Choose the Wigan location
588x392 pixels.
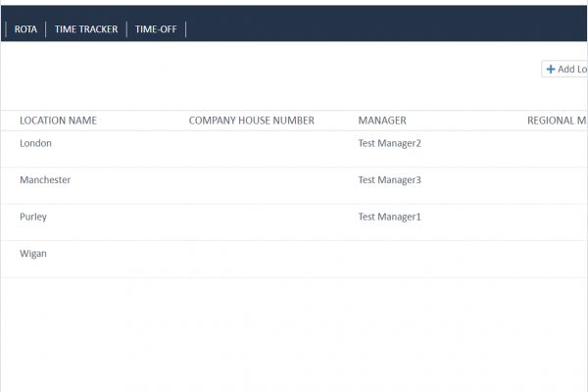tap(33, 254)
